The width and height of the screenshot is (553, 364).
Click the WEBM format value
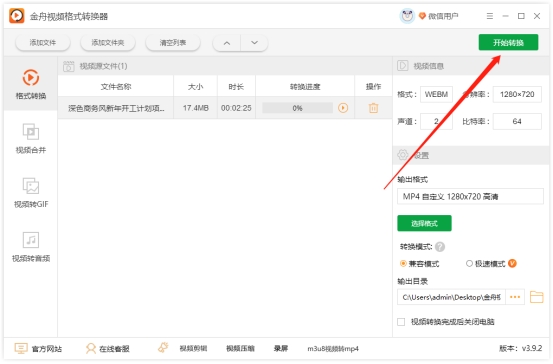pos(436,94)
